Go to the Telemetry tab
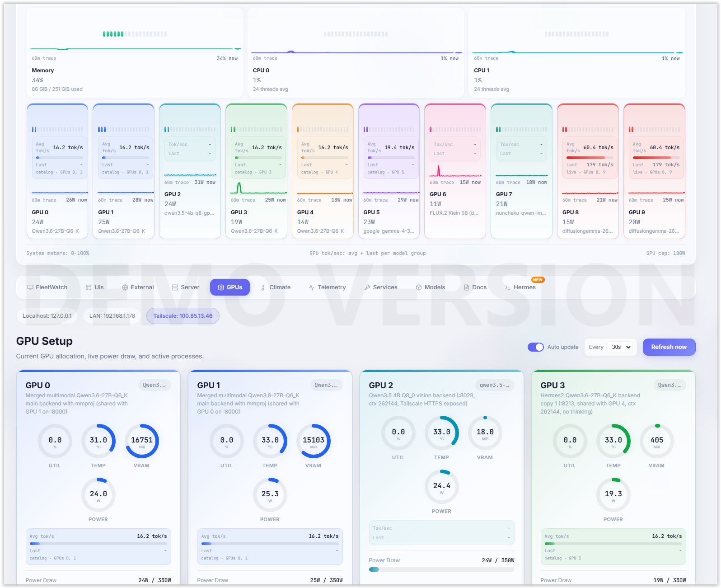The height and width of the screenshot is (588, 721). [327, 287]
